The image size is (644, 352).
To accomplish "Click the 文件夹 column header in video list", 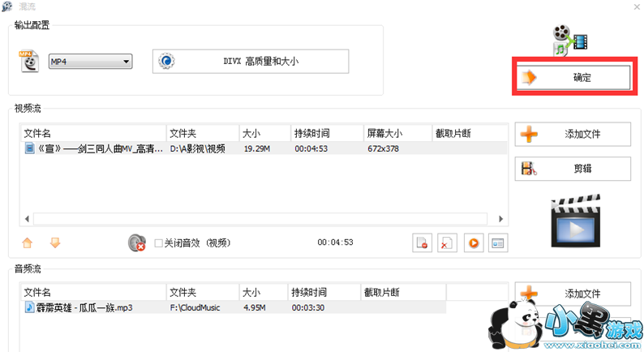I will [x=203, y=133].
